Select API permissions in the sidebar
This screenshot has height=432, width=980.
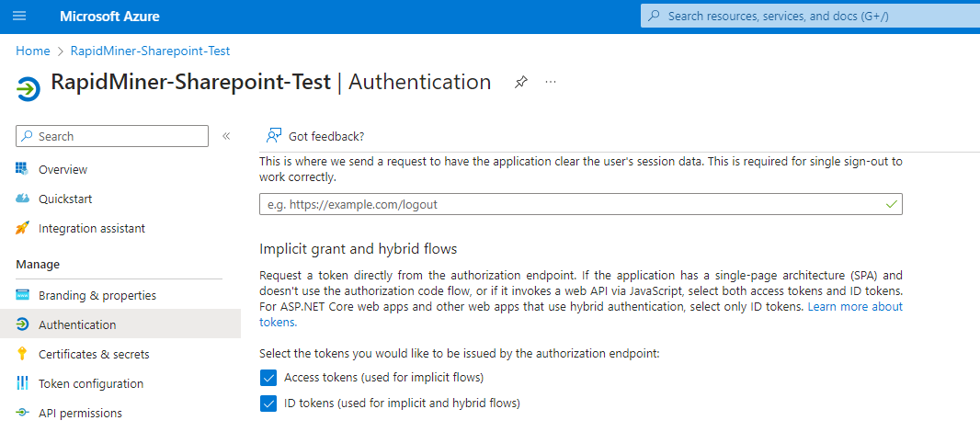80,413
